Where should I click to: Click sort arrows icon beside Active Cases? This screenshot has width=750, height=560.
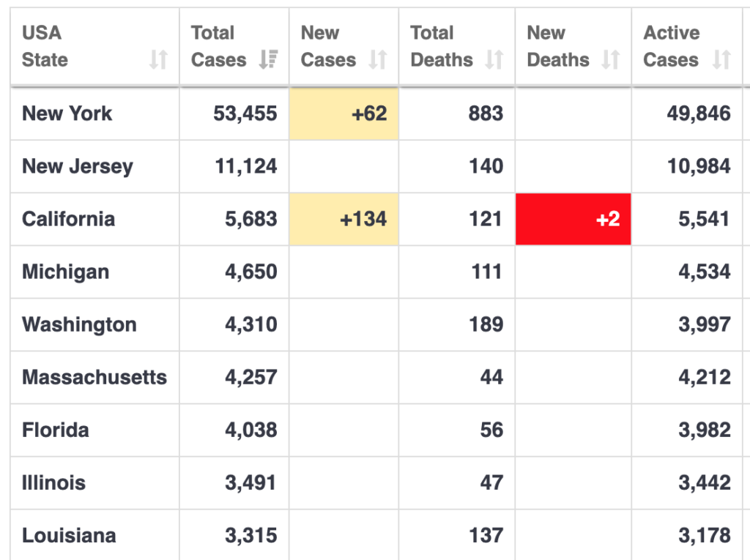coord(721,59)
